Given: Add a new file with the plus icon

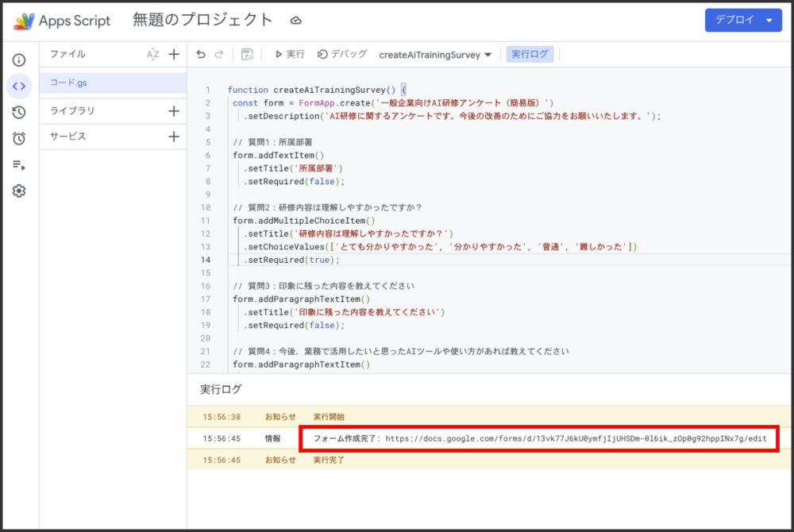Looking at the screenshot, I should 174,54.
